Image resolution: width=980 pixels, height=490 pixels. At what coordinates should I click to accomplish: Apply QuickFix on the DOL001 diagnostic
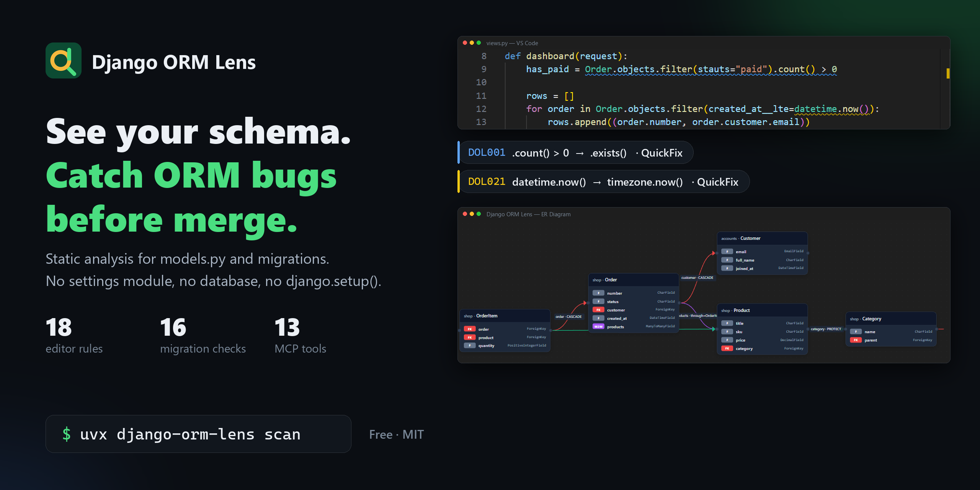click(x=661, y=153)
